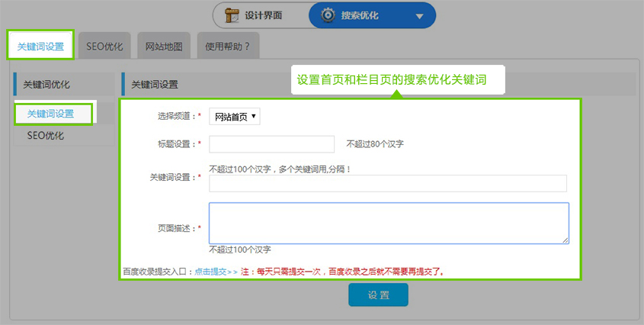Select 关键词设置 in the left sidebar
This screenshot has width=644, height=325.
51,114
